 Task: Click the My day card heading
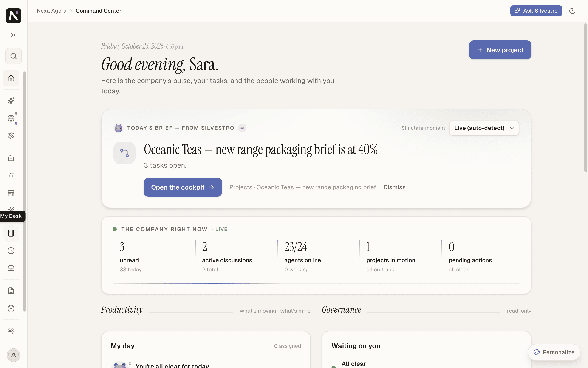coord(123,346)
